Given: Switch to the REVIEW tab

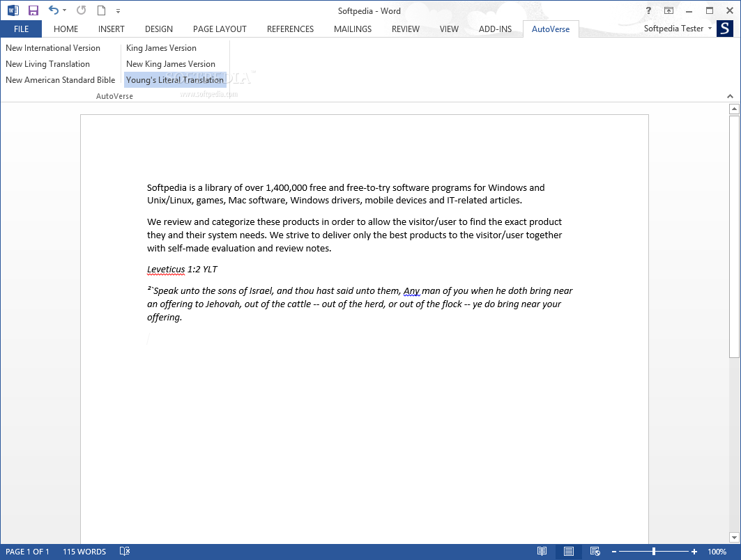Looking at the screenshot, I should coord(406,29).
